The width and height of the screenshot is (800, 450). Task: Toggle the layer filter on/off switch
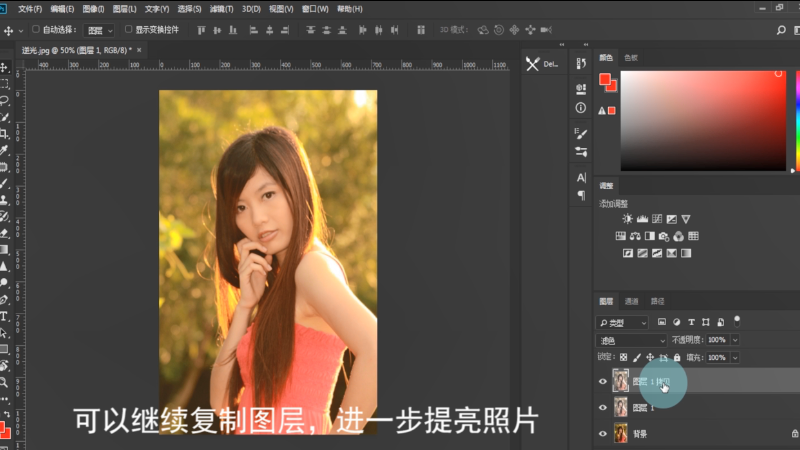pos(737,321)
